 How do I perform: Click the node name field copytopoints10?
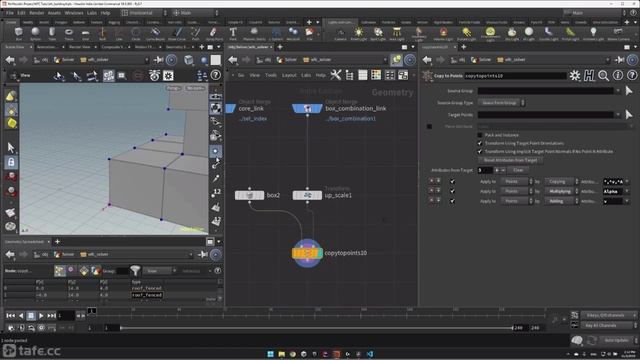515,76
